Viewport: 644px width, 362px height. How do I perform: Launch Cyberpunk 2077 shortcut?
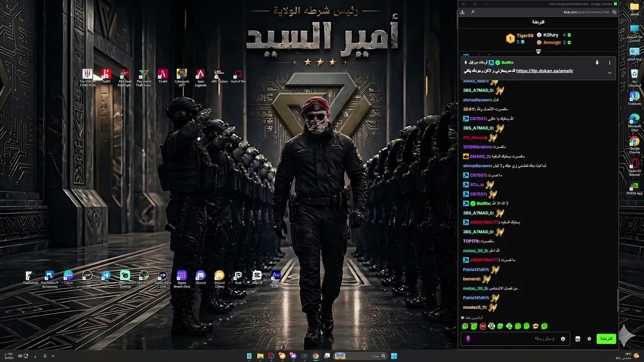click(x=182, y=77)
